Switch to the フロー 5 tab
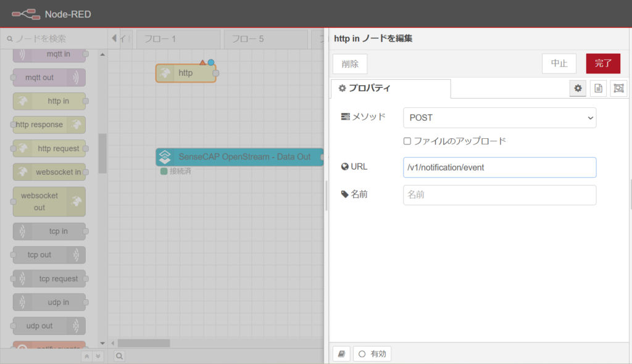 (265, 39)
